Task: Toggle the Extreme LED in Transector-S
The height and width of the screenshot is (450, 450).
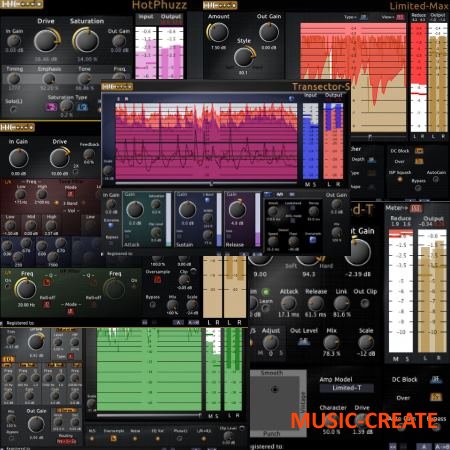Action: [111, 226]
